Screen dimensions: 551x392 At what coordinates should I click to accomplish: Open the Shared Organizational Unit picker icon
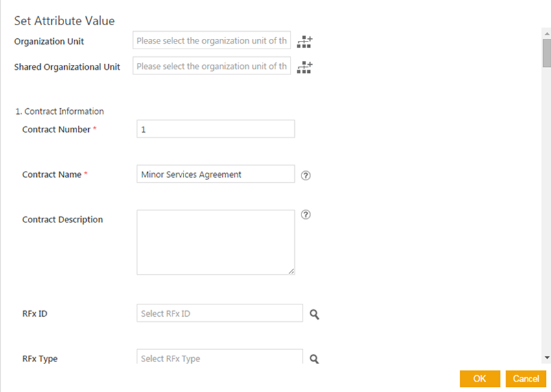304,67
